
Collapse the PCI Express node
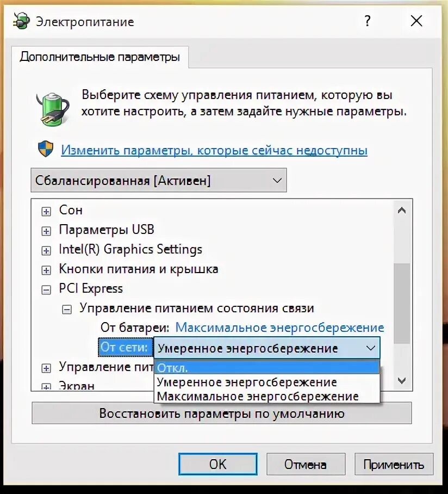pos(46,290)
